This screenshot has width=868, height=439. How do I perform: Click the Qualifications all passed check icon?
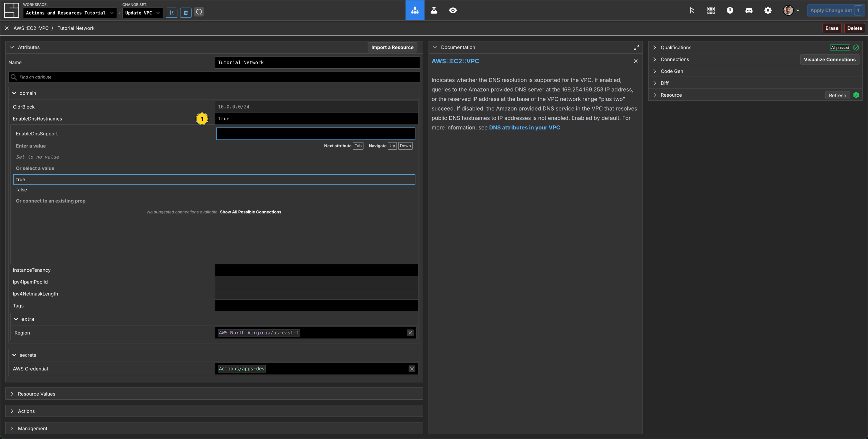(856, 47)
